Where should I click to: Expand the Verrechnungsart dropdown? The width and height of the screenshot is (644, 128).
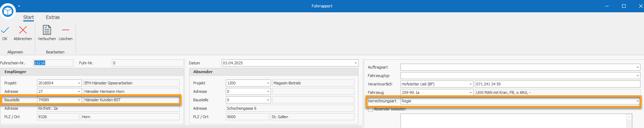[637, 101]
